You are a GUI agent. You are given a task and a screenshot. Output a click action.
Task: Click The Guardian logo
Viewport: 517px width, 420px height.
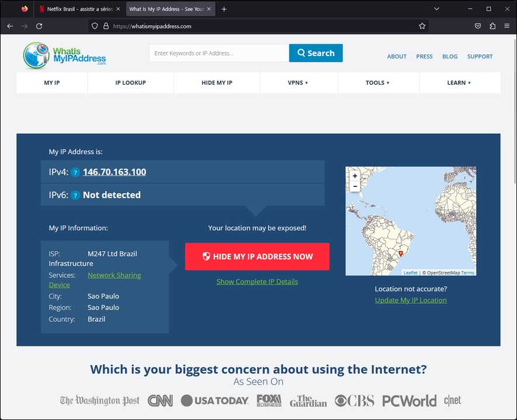point(308,401)
